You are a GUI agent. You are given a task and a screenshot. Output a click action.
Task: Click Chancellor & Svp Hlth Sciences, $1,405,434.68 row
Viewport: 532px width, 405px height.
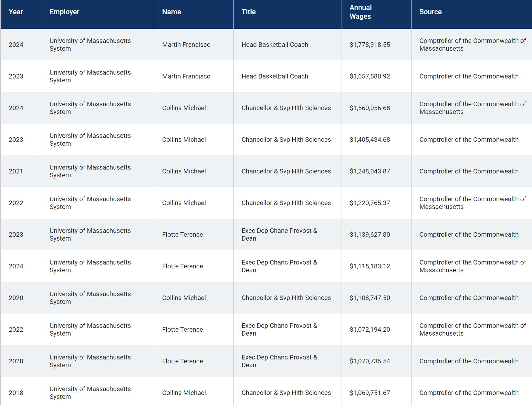click(286, 140)
